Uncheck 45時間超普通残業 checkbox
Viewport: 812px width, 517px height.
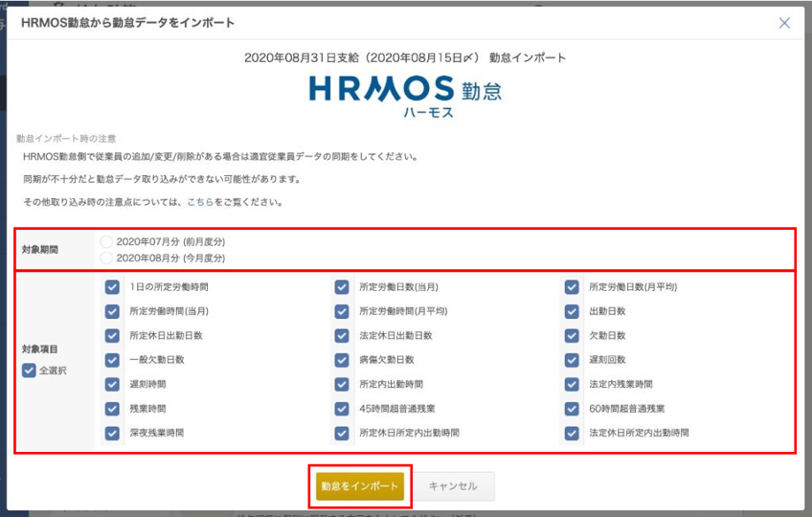342,409
